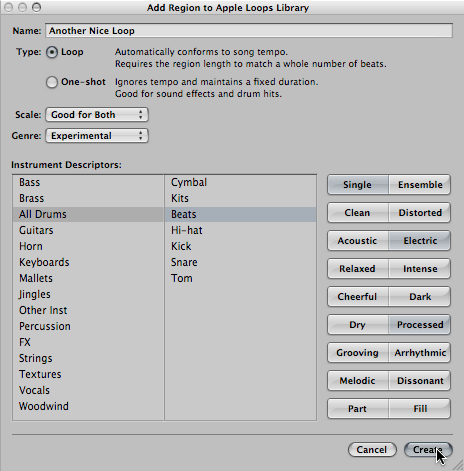Viewport: 464px width, 471px height.
Task: Select Keyboards in instrument list
Action: pos(88,262)
